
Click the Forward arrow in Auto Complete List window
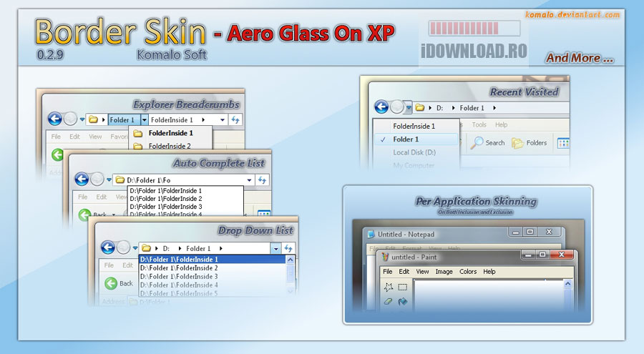[x=97, y=179]
